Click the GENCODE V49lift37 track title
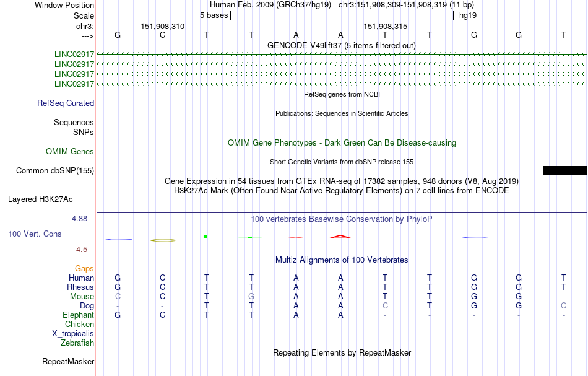 coord(342,46)
